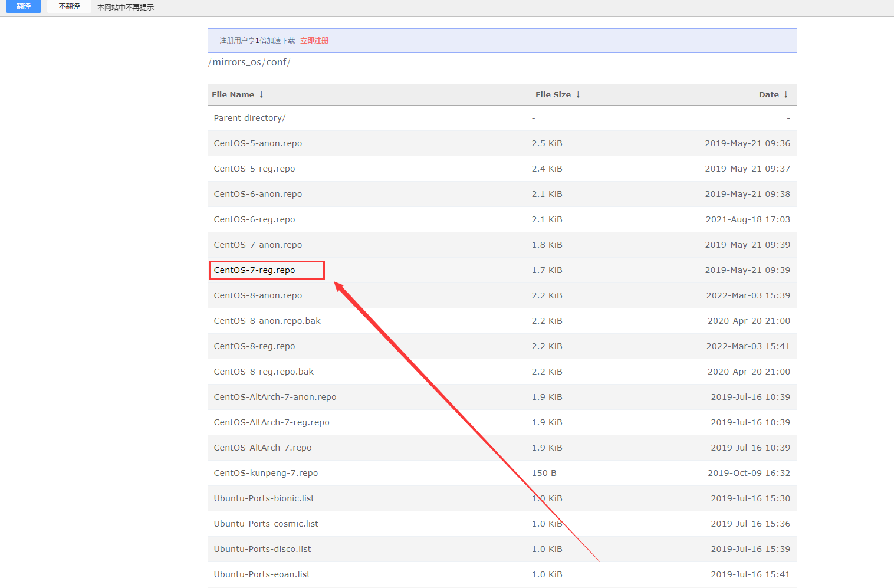
Task: Sort by File Name arrow
Action: [x=261, y=94]
